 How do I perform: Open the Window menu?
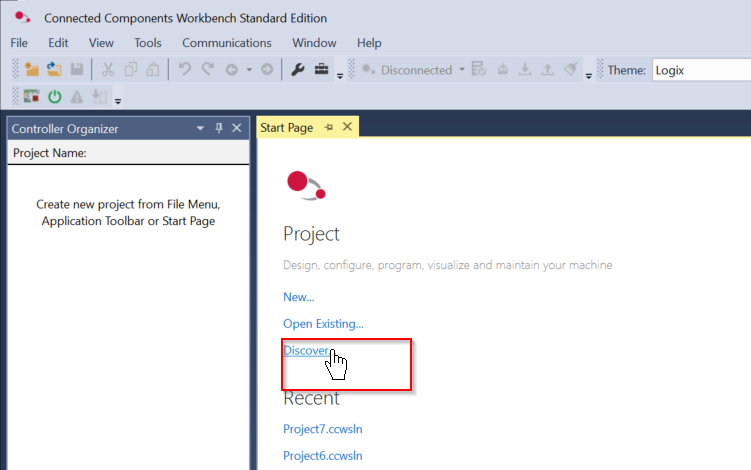[x=314, y=43]
